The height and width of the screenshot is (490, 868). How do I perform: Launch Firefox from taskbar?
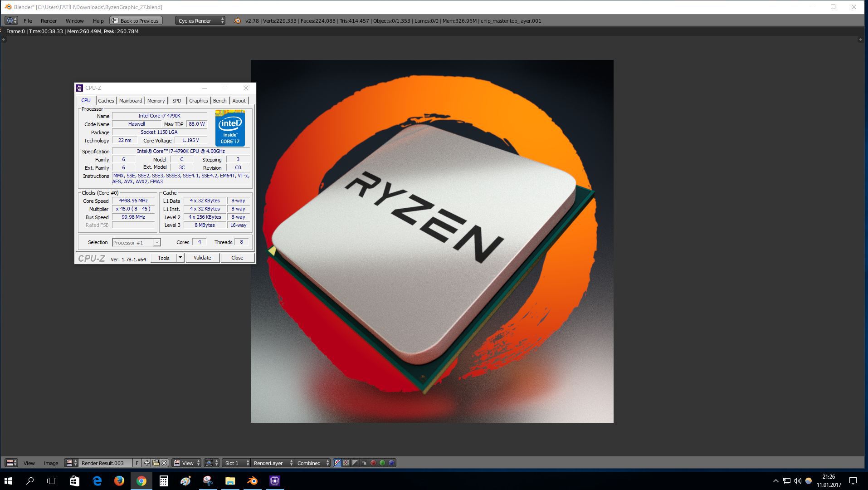tap(119, 481)
